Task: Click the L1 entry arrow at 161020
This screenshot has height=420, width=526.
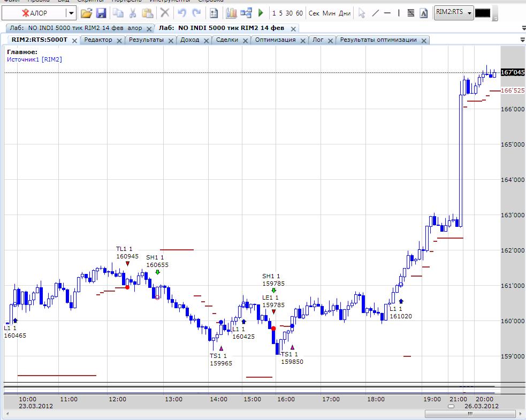Action: 401,301
